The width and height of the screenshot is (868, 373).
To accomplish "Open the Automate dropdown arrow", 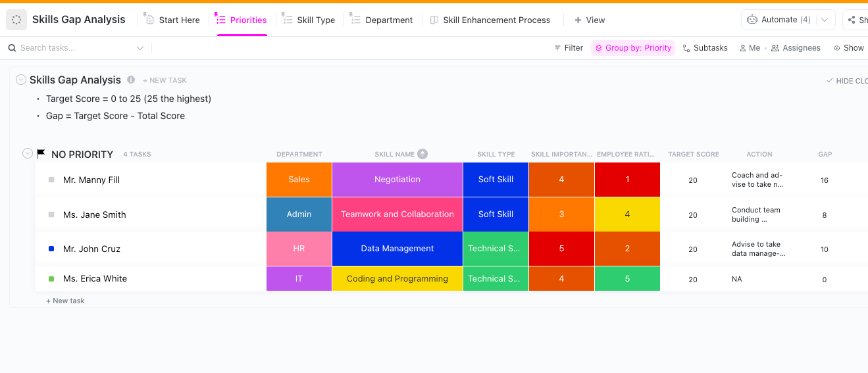I will coord(825,20).
